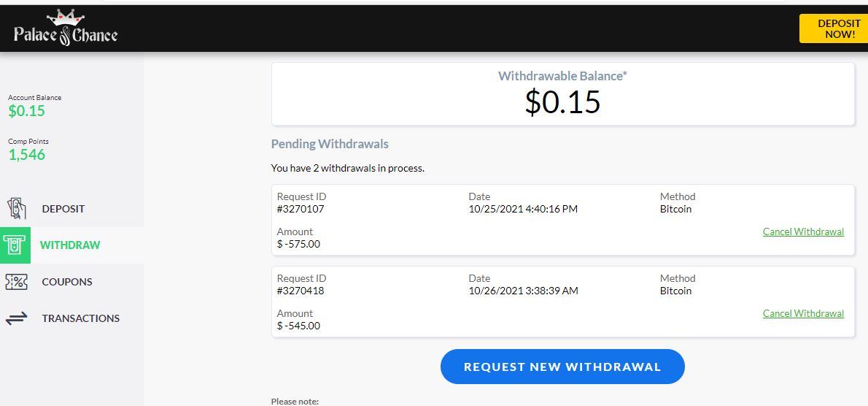Cancel withdrawal request #3270107
The height and width of the screenshot is (406, 868).
pos(803,231)
